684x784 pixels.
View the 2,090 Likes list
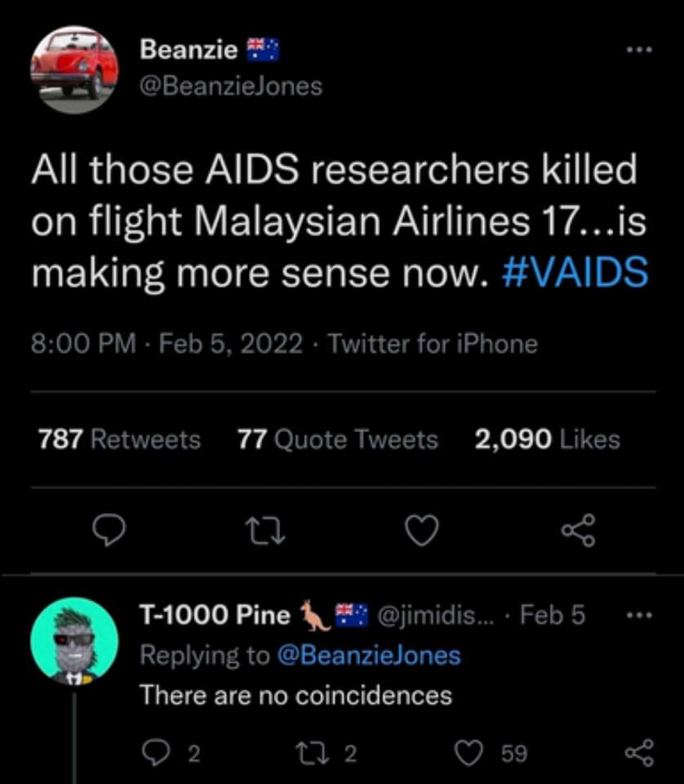[547, 439]
